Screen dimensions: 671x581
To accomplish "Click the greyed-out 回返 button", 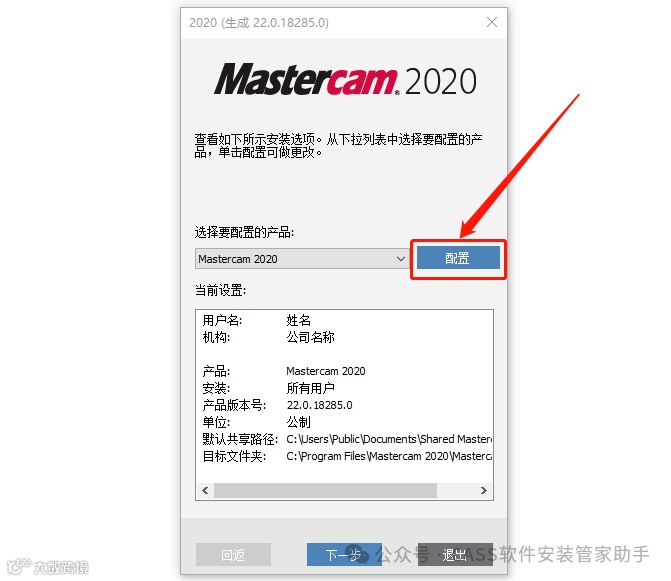I will click(233, 554).
